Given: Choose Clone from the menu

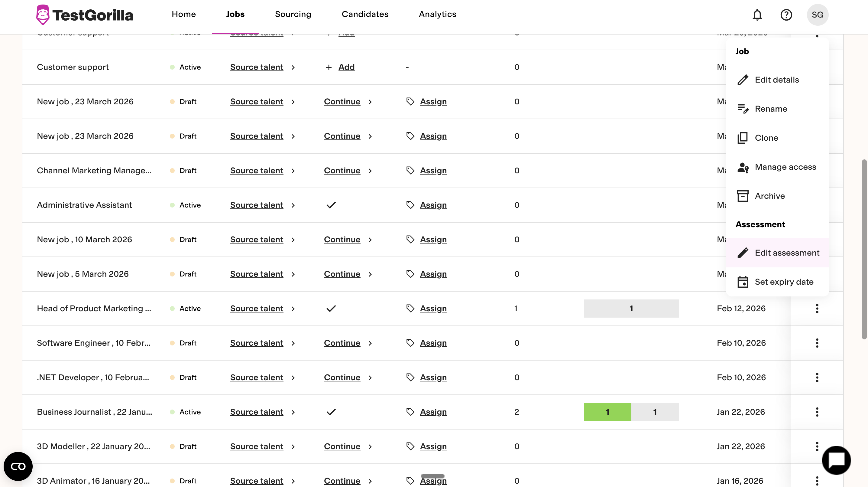Looking at the screenshot, I should 777,138.
